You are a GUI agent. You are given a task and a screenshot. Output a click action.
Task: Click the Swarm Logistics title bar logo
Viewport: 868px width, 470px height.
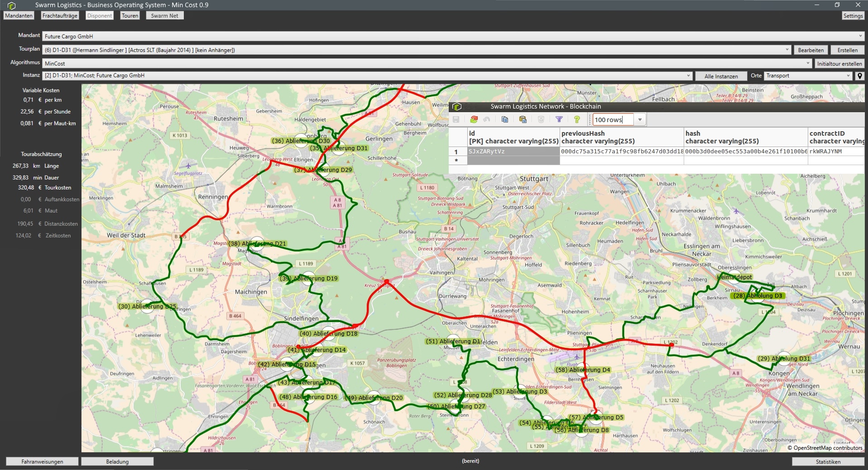(x=11, y=5)
